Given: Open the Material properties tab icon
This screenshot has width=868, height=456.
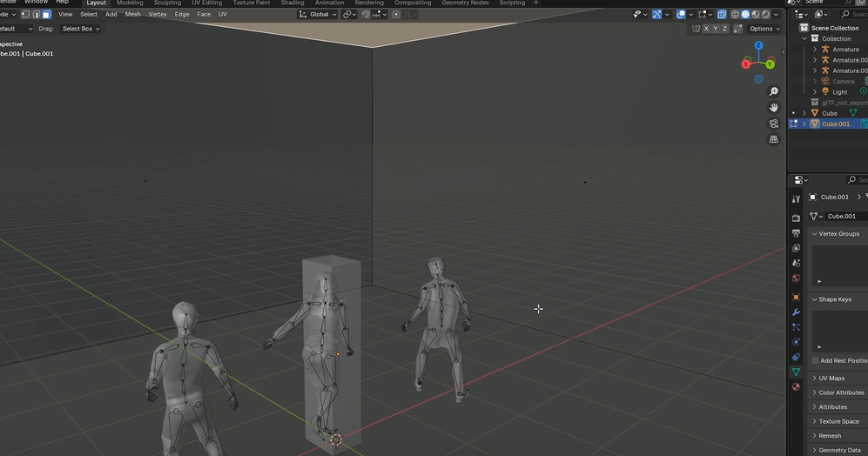Looking at the screenshot, I should pos(796,387).
